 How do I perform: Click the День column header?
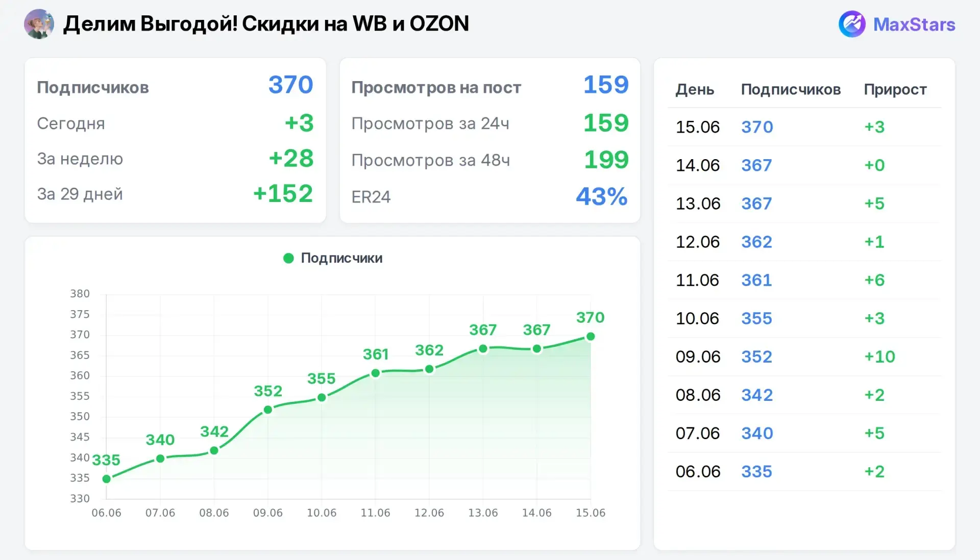click(695, 89)
